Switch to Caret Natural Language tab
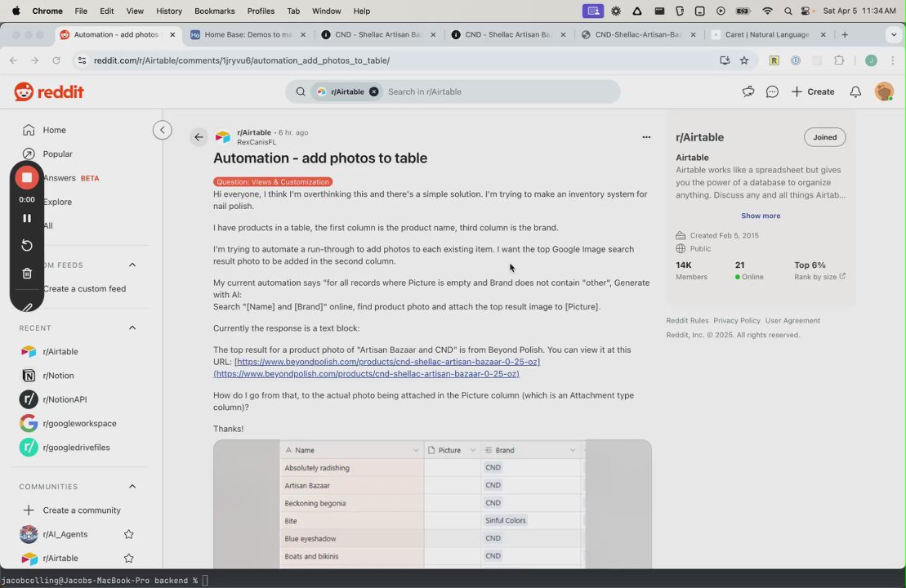The height and width of the screenshot is (588, 906). click(x=769, y=34)
